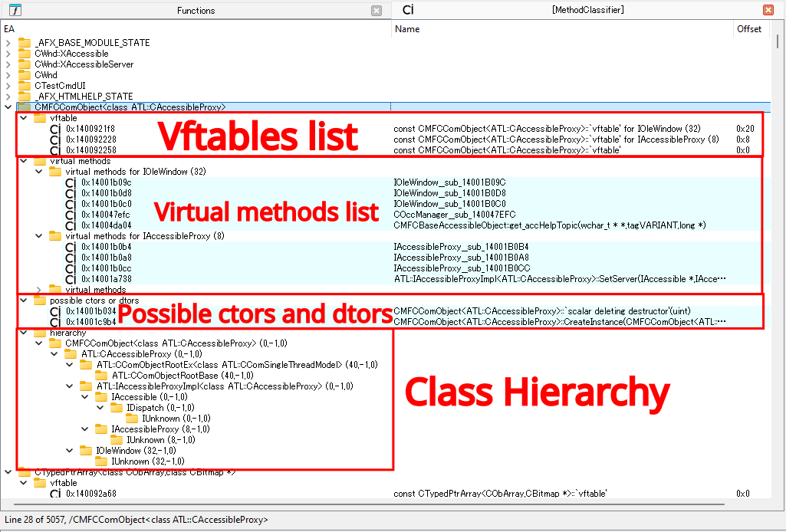Expand the _AFX_HTMLHELP_STATE node
Image resolution: width=786 pixels, height=532 pixels.
pyautogui.click(x=8, y=96)
